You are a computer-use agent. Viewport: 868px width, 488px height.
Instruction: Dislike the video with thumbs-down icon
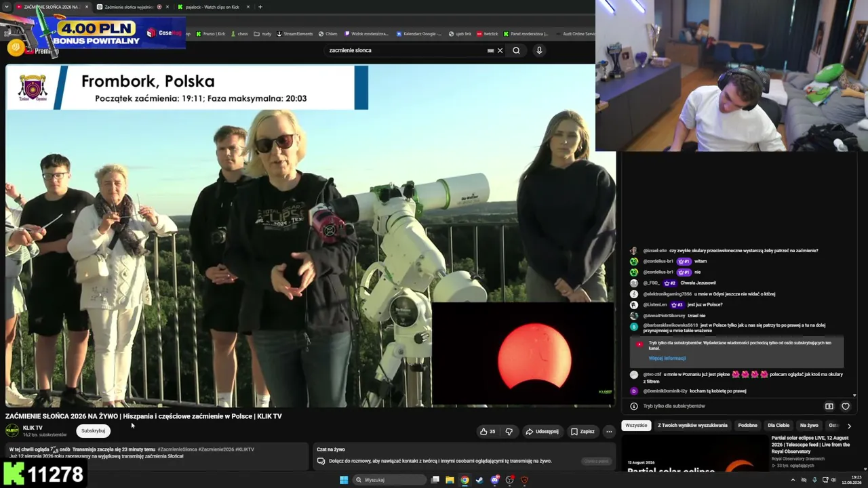pyautogui.click(x=509, y=432)
